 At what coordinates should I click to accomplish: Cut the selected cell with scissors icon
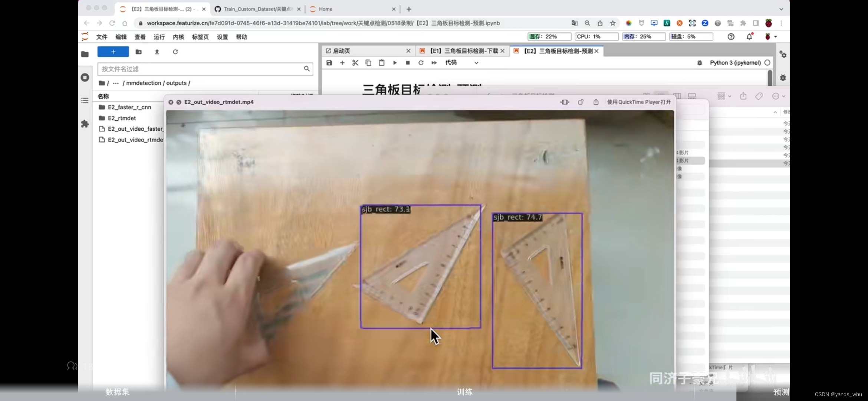355,63
